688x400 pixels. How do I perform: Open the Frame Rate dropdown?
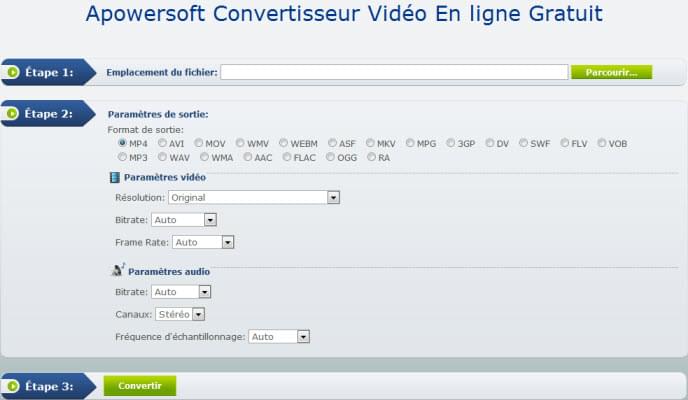203,242
